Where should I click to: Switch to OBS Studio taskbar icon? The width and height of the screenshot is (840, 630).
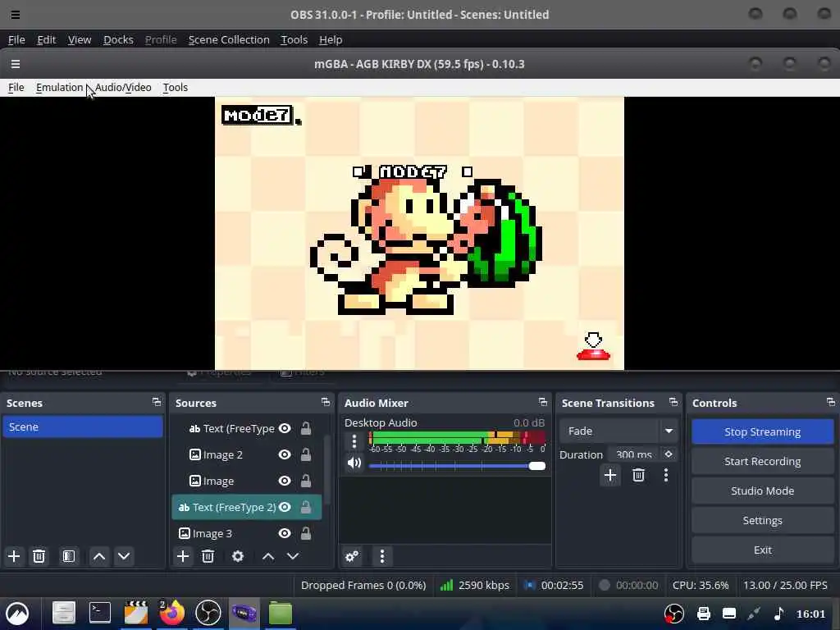coord(208,612)
